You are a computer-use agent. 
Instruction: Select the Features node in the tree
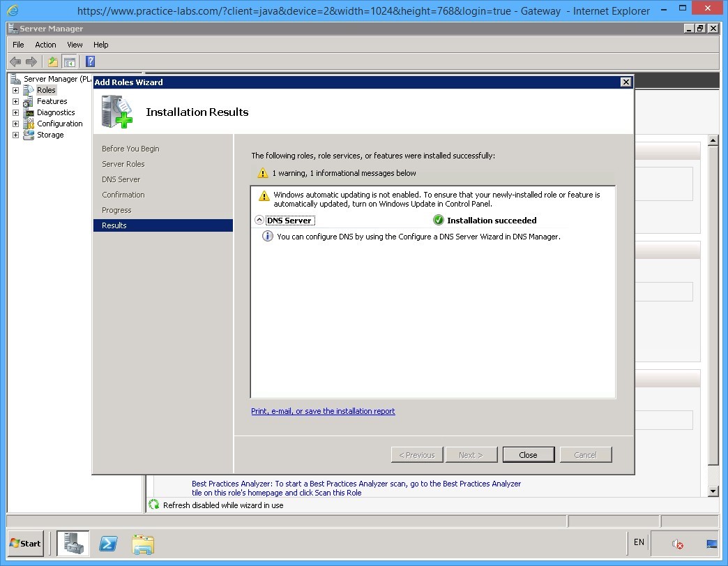[52, 100]
